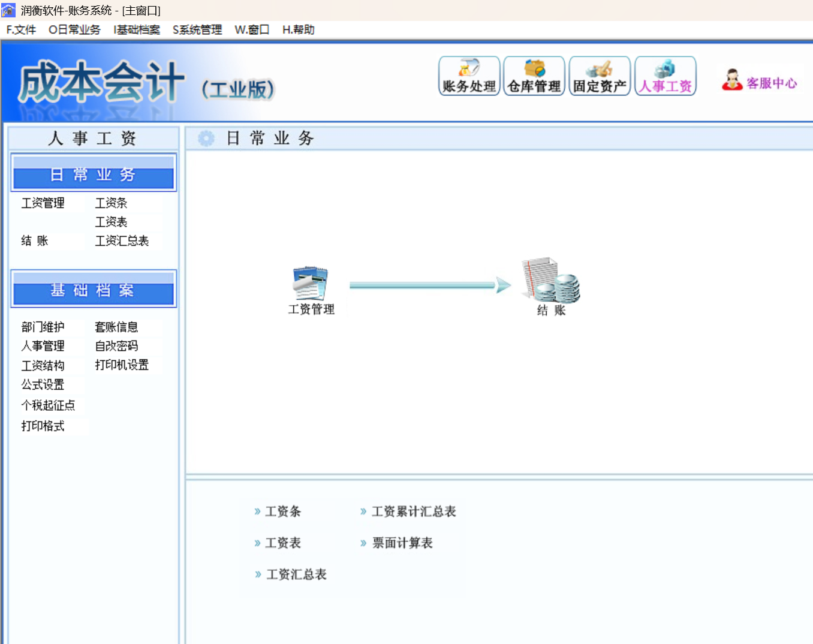Open the 固定资产 module icon

(600, 76)
